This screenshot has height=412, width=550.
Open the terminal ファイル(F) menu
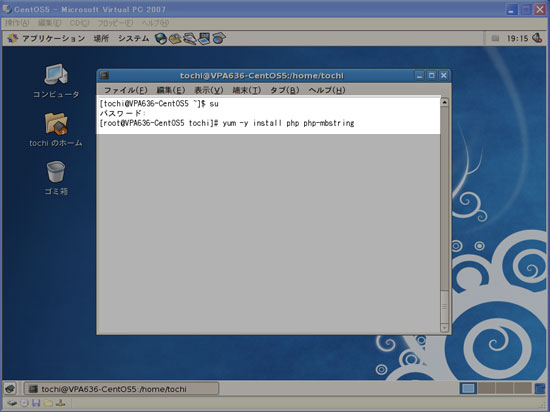[x=126, y=90]
